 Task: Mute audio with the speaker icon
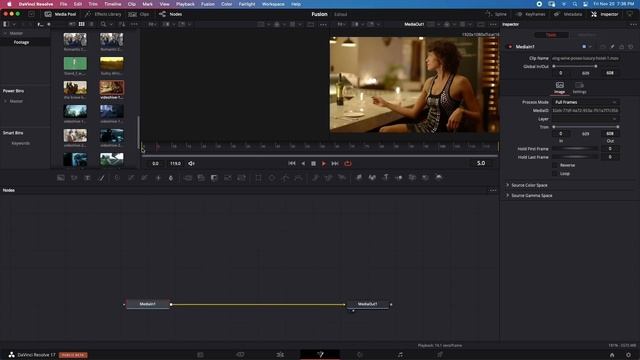click(191, 163)
